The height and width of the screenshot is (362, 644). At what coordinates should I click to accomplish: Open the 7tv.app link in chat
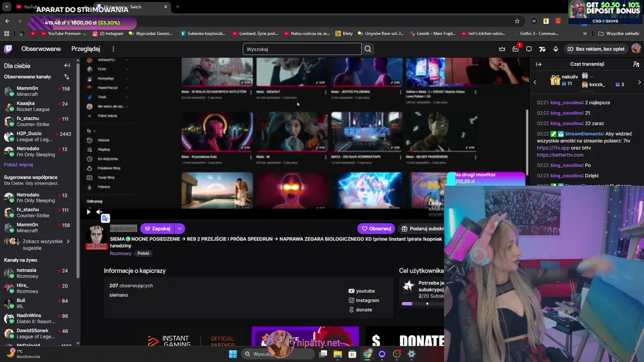tap(553, 148)
